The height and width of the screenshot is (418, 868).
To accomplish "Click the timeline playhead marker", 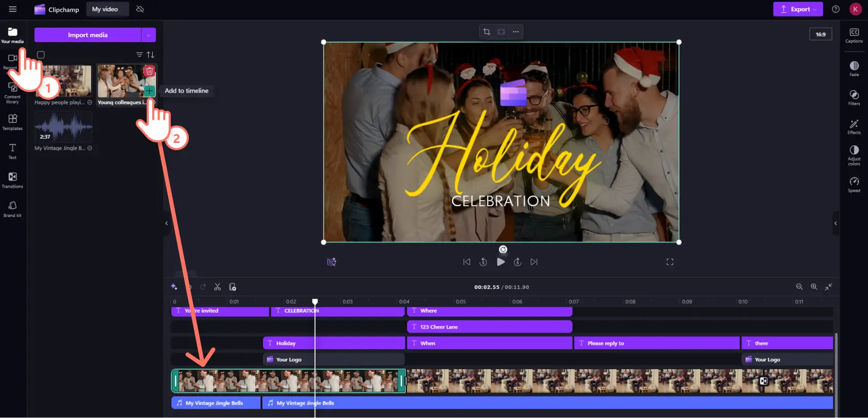I will tap(315, 301).
